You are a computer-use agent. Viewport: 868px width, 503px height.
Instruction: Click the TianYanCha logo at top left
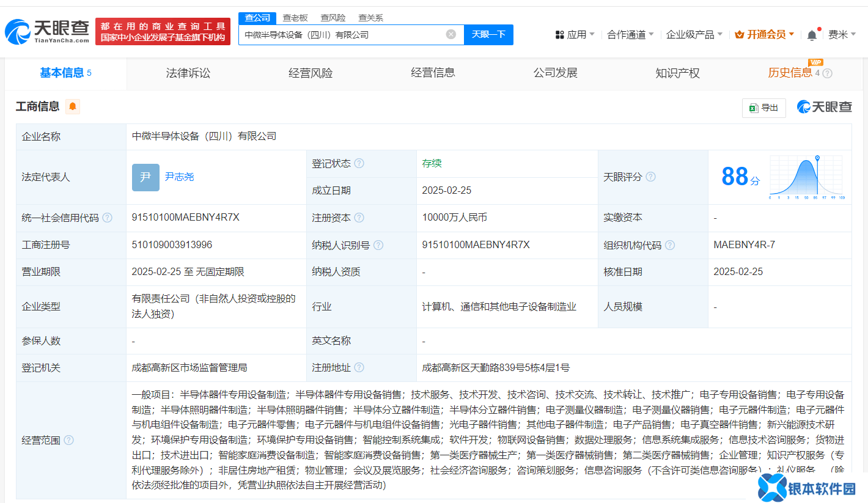click(46, 31)
